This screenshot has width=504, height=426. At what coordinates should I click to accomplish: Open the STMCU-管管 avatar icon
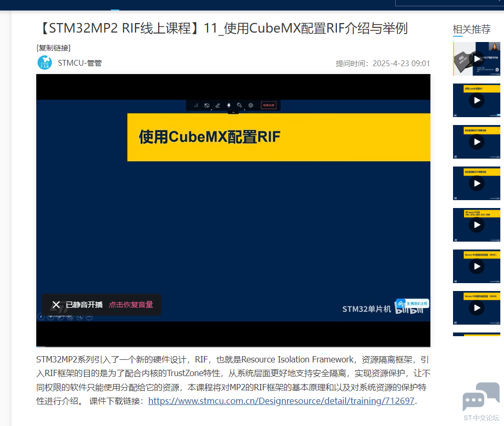click(x=45, y=63)
